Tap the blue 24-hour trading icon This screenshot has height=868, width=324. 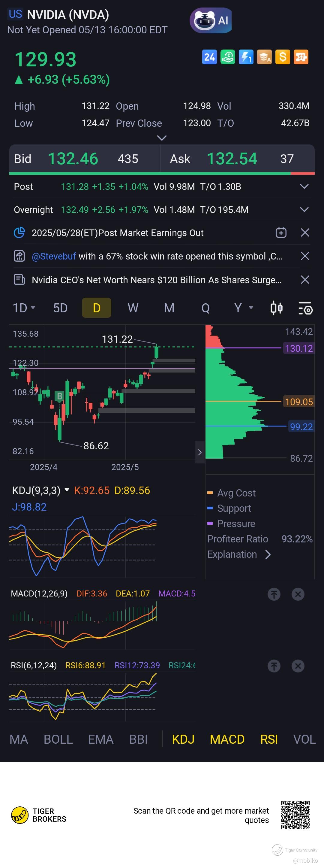[209, 57]
